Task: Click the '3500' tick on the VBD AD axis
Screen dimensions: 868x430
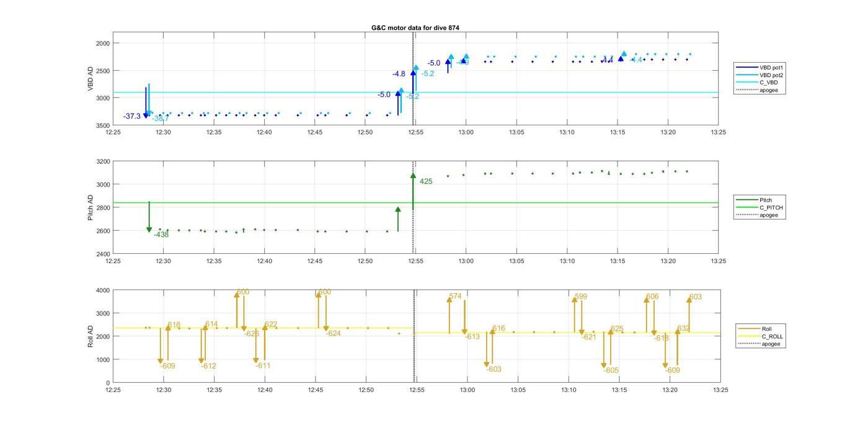Action: tap(103, 126)
